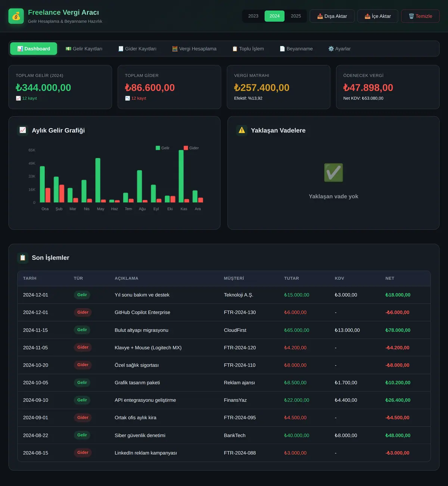Screen dimensions: 448x486
Task: Click the Dışa Aktar export button
Action: [x=332, y=16]
